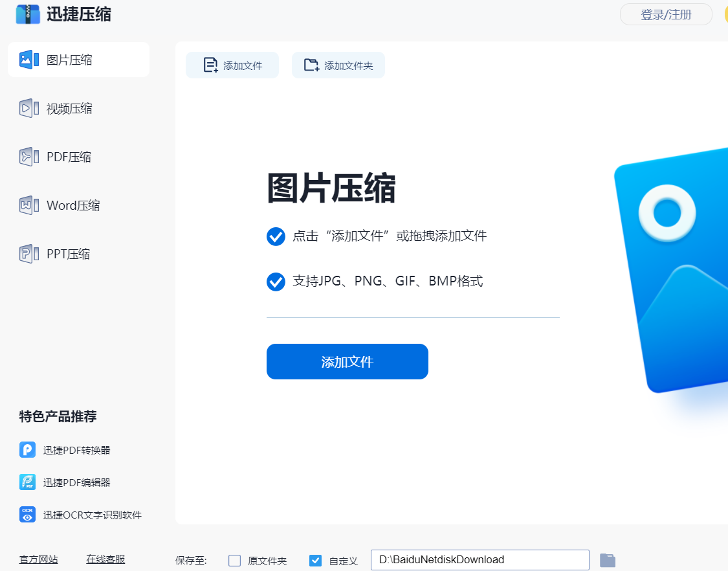This screenshot has width=728, height=571.
Task: Click the 特色产品推荐 heading
Action: [x=58, y=416]
